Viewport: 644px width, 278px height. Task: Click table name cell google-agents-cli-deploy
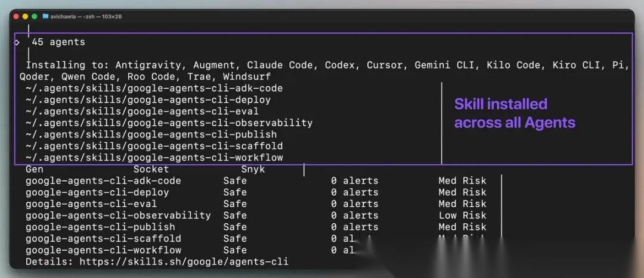[x=97, y=192]
